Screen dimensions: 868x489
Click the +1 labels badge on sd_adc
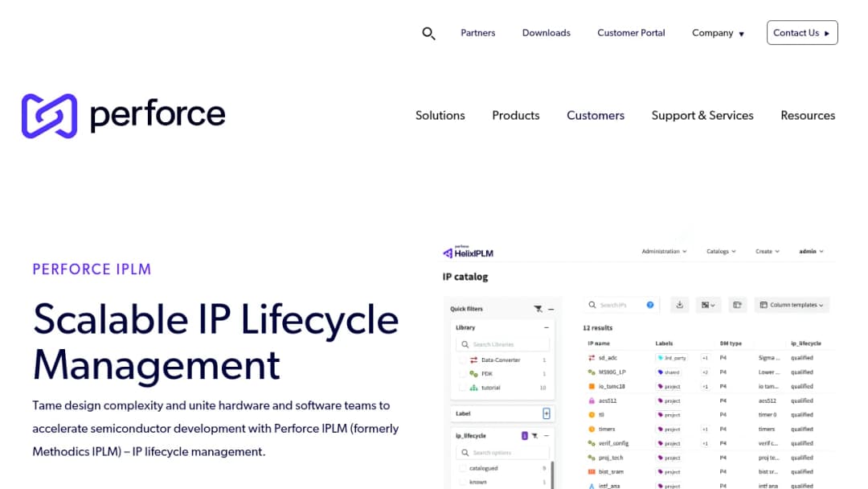(706, 358)
